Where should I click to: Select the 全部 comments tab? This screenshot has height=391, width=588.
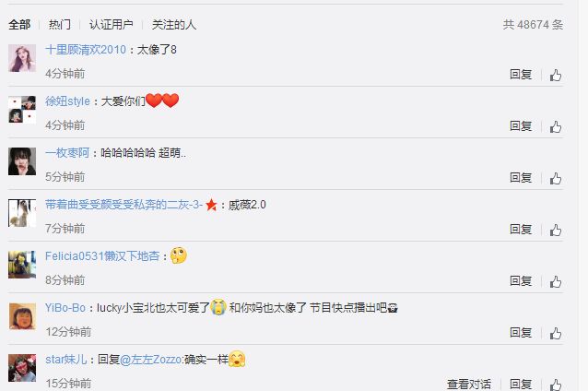point(19,25)
